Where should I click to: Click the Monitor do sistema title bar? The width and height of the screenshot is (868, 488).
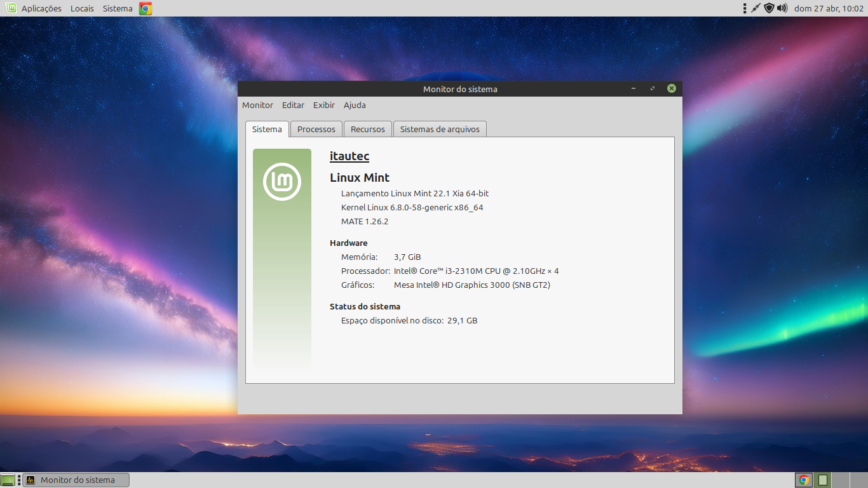coord(460,89)
